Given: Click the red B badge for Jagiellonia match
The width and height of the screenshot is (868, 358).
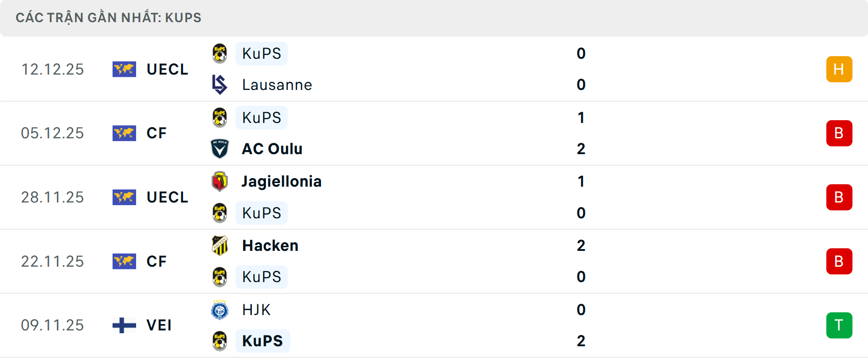Looking at the screenshot, I should click(x=839, y=197).
